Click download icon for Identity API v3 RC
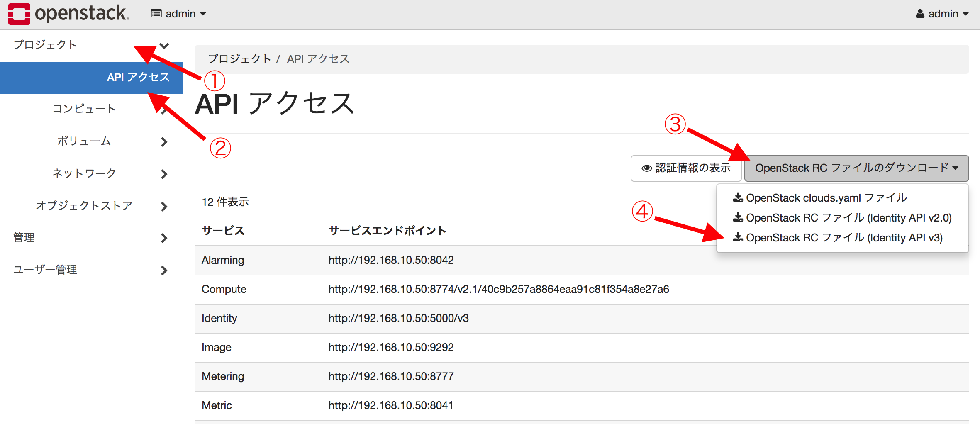Screen dimensions: 980x424 point(738,237)
